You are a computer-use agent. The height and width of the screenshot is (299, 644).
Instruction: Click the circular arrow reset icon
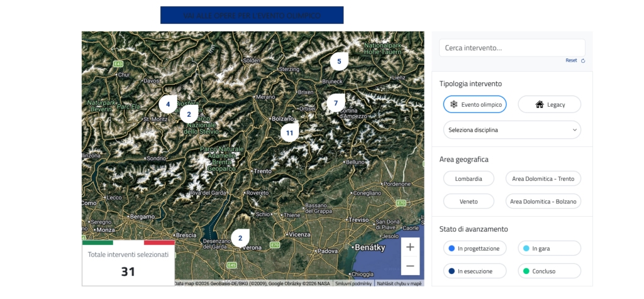point(583,61)
